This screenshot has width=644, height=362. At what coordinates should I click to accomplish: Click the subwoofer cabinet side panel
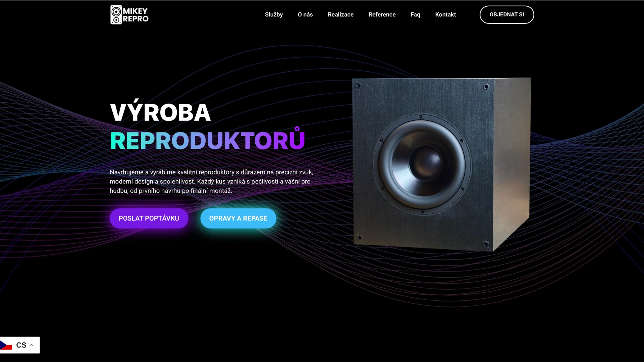(x=512, y=161)
